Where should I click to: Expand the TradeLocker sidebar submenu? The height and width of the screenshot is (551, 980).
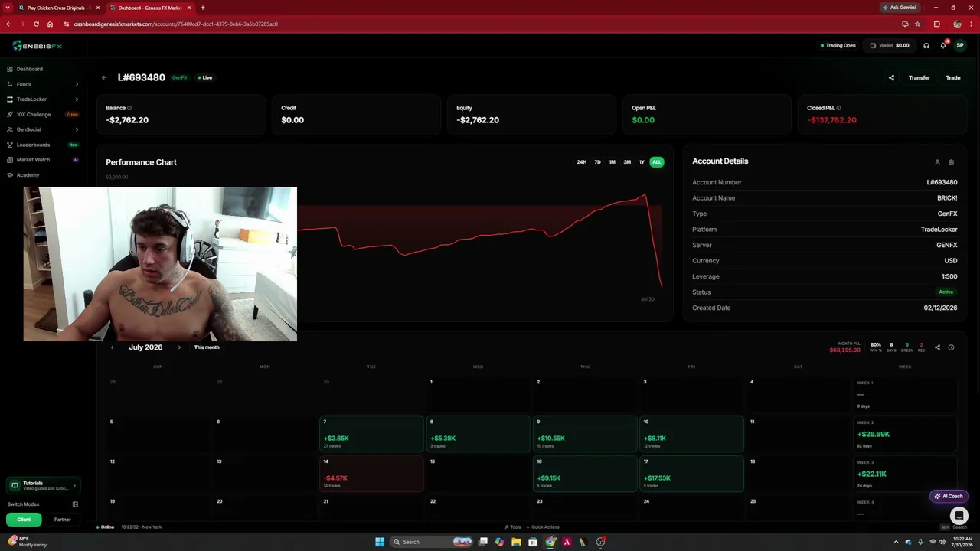43,99
